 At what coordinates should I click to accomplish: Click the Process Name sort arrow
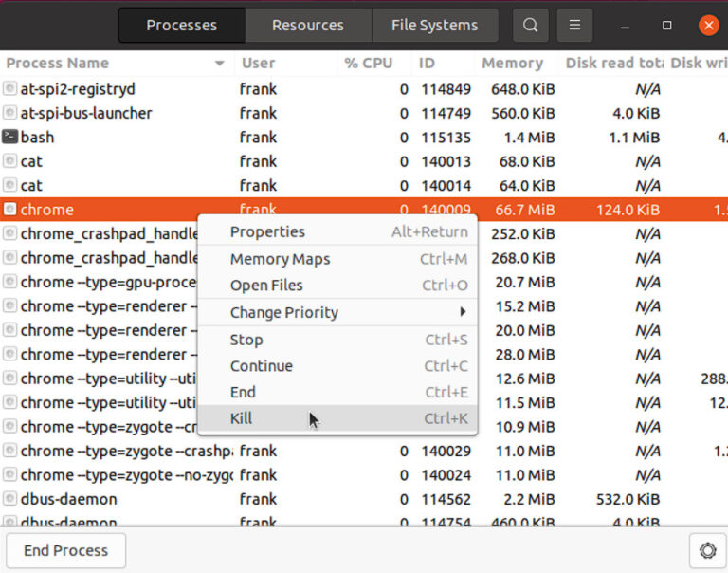click(x=220, y=64)
